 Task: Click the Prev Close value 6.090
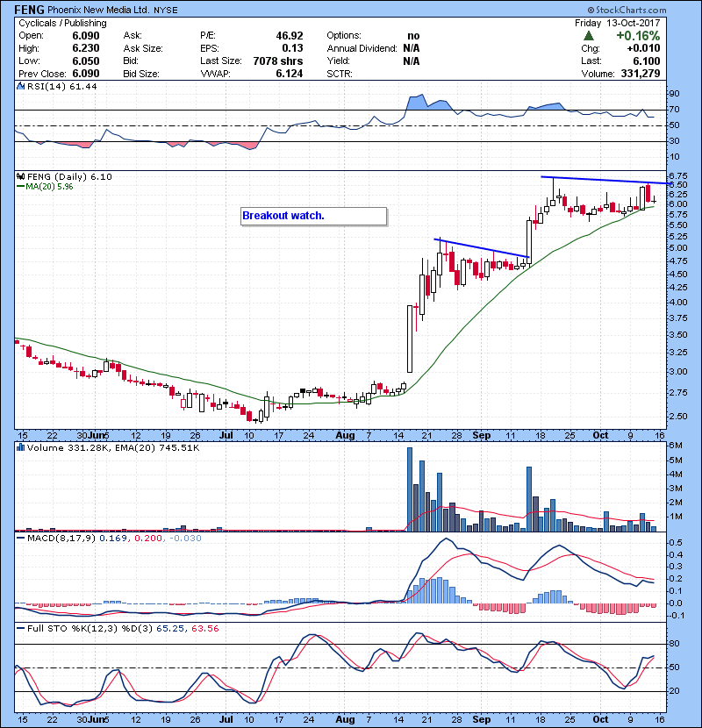86,74
